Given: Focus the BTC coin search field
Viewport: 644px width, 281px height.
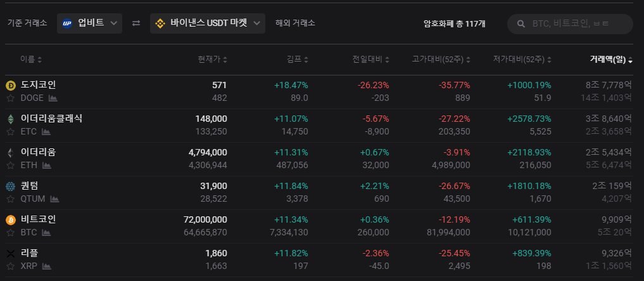Looking at the screenshot, I should tap(570, 24).
